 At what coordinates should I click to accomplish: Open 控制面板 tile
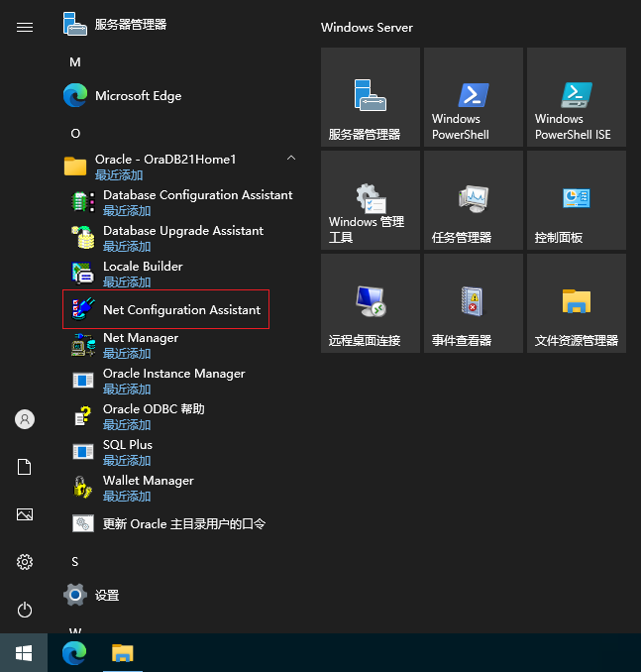[x=577, y=200]
